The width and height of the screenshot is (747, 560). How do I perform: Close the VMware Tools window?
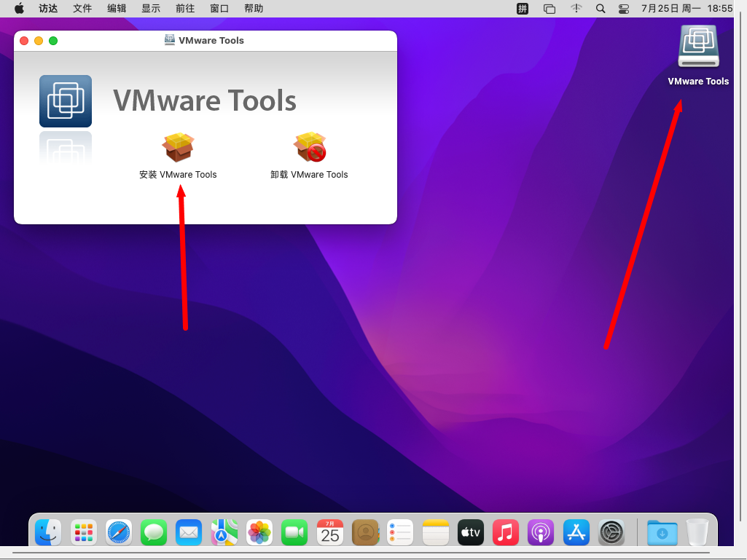tap(24, 41)
